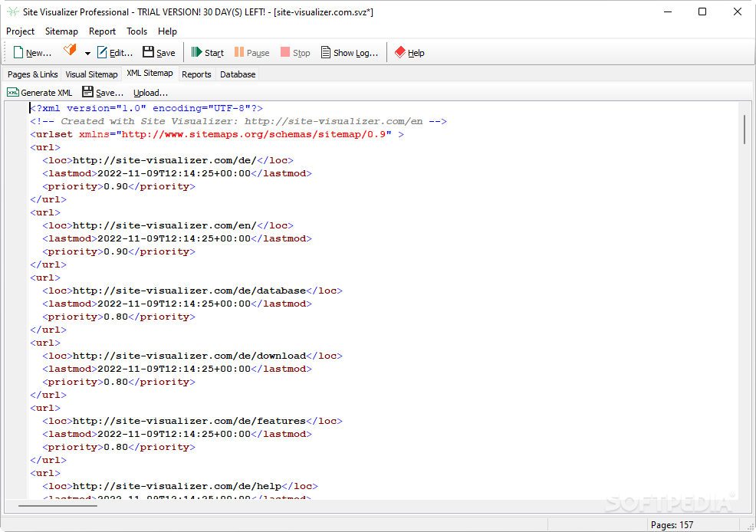The image size is (756, 532).
Task: Click the vertical scrollbar thumb in XML view
Action: pos(744,129)
